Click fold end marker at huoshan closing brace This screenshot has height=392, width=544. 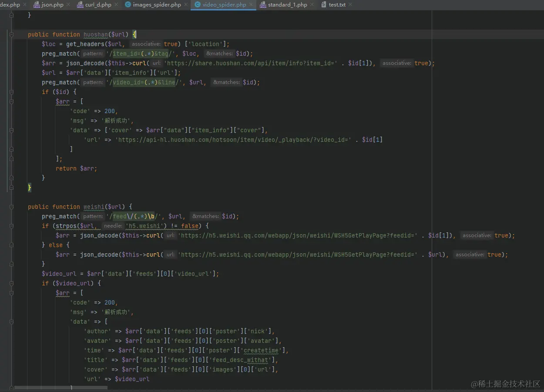tap(11, 188)
